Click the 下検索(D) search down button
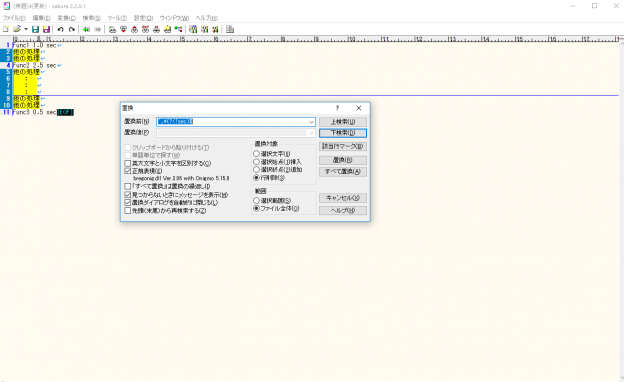The height and width of the screenshot is (382, 624). coord(343,133)
